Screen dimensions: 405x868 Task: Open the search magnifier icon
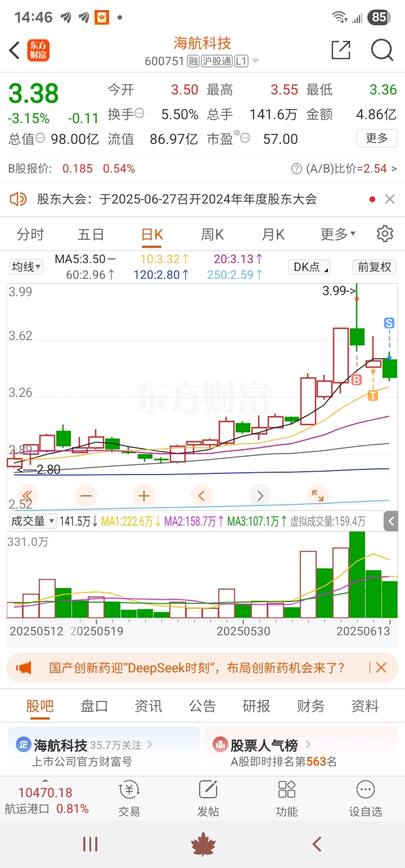click(382, 50)
